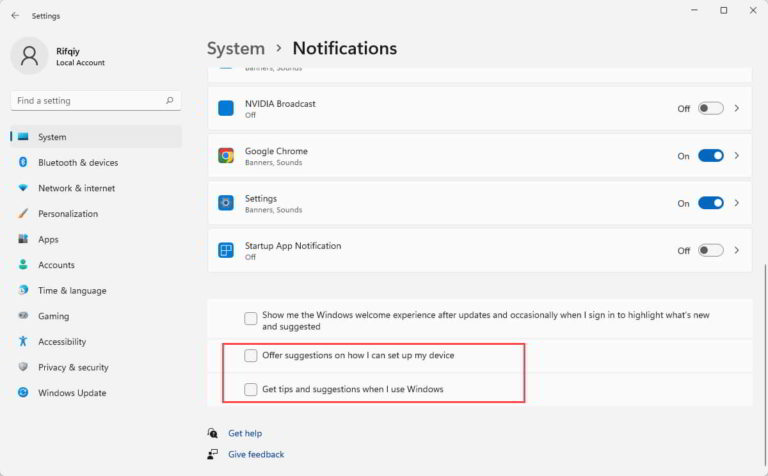Click the Give feedback link
768x476 pixels.
pyautogui.click(x=256, y=454)
